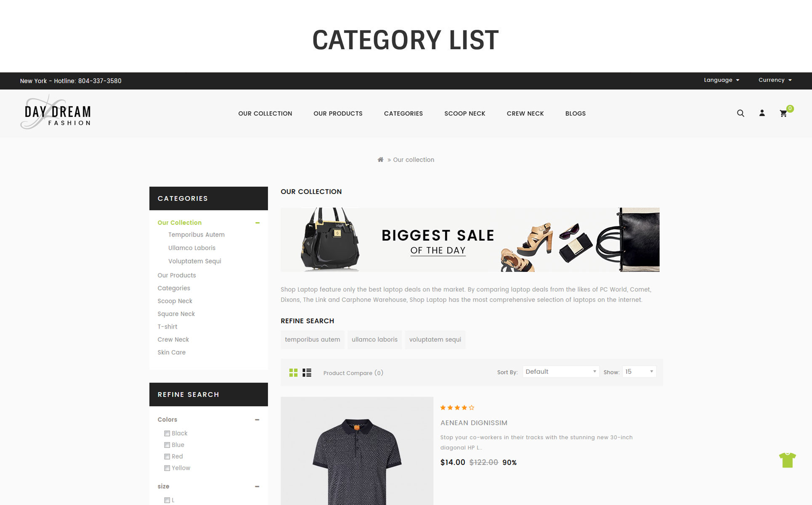Check the Black color filter
The height and width of the screenshot is (505, 812).
click(167, 433)
